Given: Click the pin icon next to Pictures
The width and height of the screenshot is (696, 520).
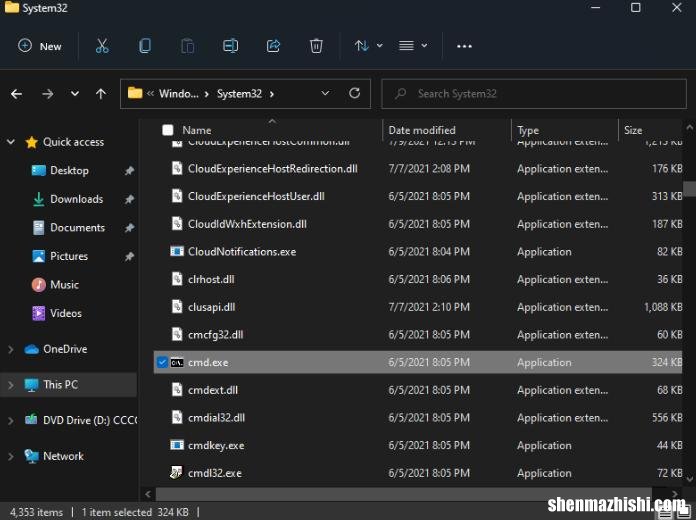Looking at the screenshot, I should coord(129,256).
